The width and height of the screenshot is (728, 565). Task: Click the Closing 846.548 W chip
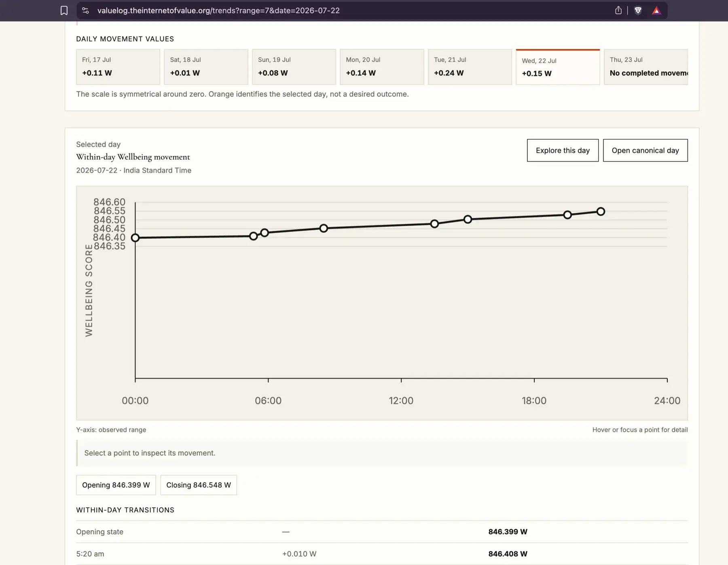click(x=199, y=485)
